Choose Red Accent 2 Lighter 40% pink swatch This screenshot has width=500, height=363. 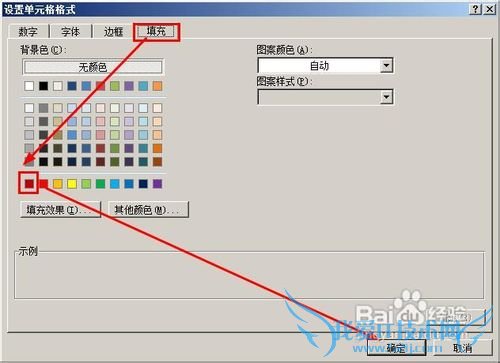click(x=100, y=135)
